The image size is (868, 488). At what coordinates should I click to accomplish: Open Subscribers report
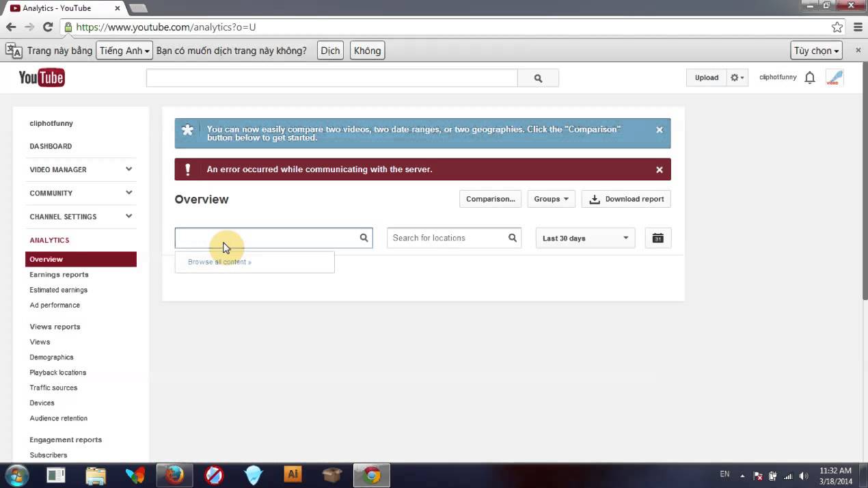point(48,455)
